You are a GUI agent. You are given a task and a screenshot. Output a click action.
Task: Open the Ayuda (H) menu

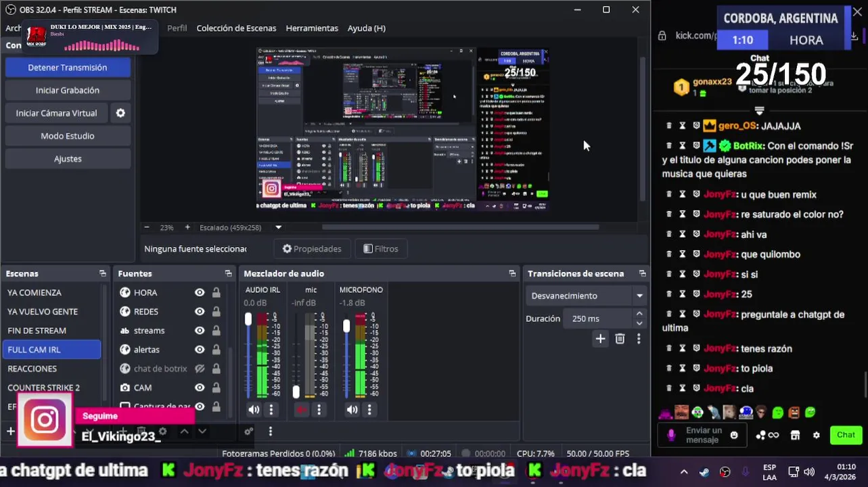tap(367, 28)
